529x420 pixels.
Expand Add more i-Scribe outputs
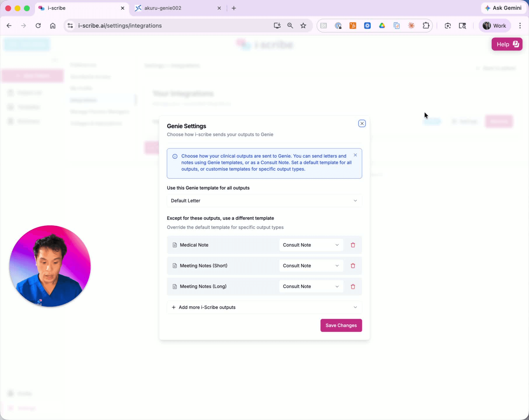[264, 307]
